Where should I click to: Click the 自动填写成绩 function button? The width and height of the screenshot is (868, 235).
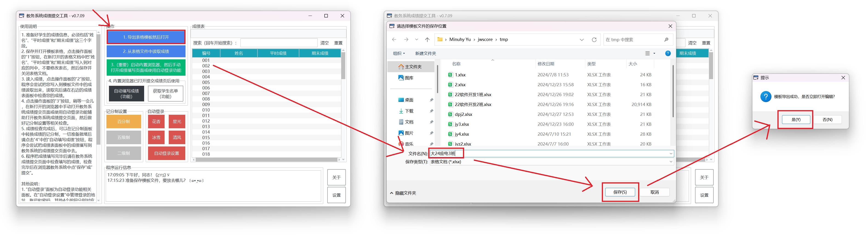pos(126,94)
